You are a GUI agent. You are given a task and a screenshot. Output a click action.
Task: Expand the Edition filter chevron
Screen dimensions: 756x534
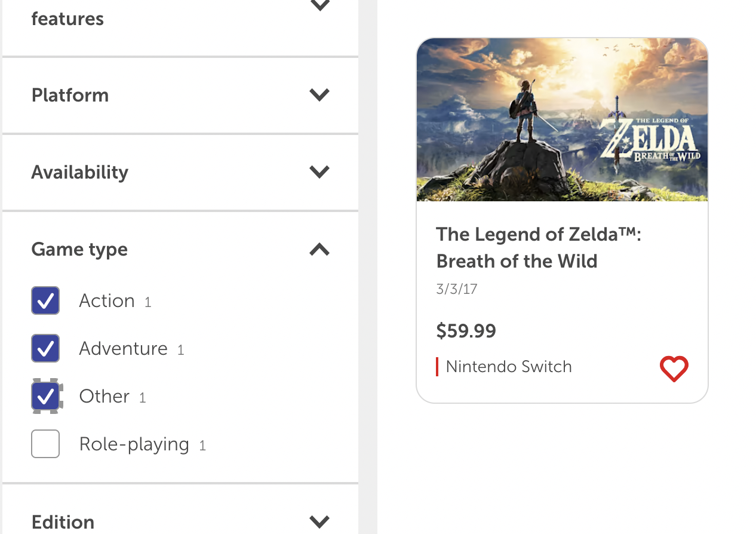(319, 521)
